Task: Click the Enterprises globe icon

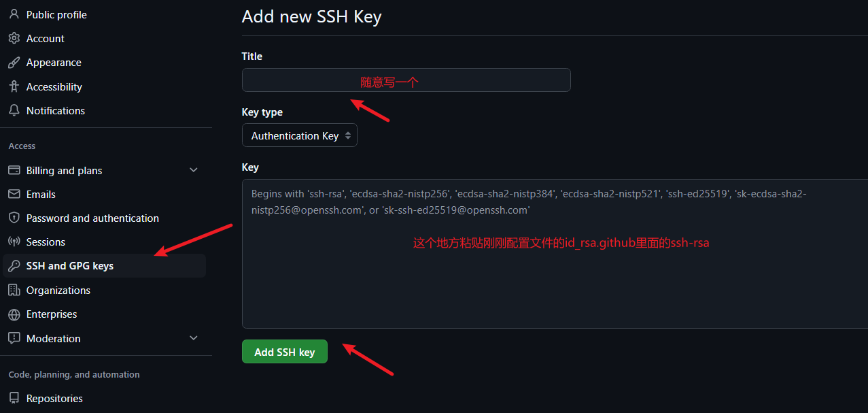Action: point(14,314)
